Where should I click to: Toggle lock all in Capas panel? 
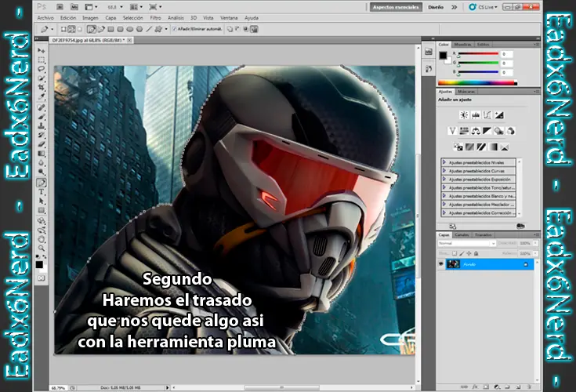(x=476, y=253)
